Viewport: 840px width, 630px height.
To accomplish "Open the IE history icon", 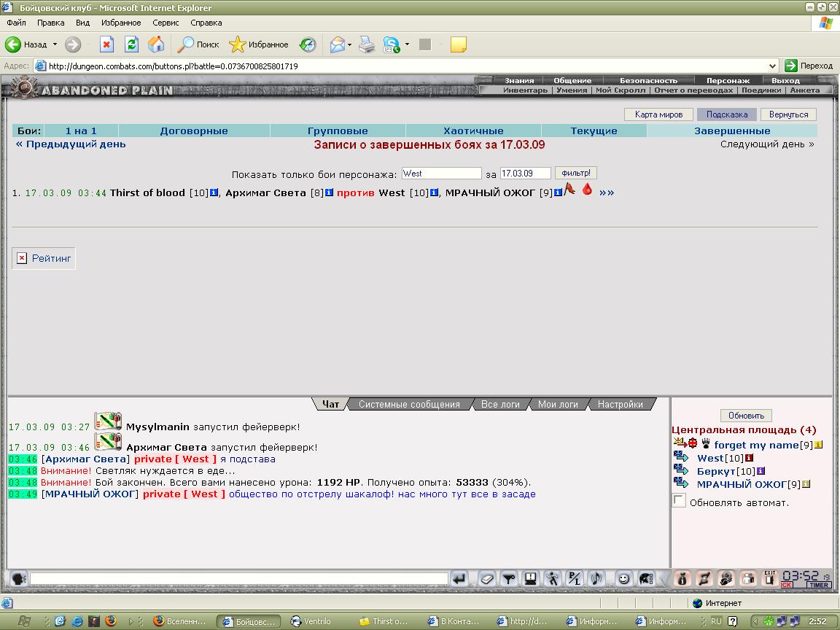I will point(308,44).
